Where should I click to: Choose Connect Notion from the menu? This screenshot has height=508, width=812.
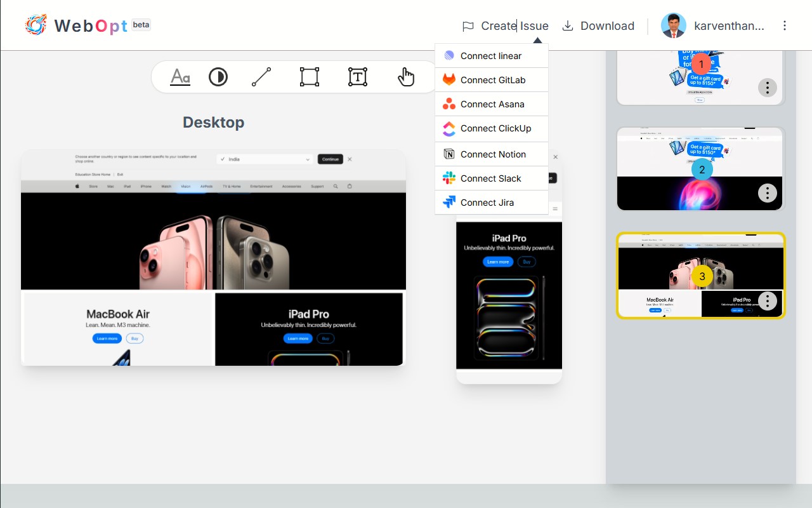tap(492, 154)
